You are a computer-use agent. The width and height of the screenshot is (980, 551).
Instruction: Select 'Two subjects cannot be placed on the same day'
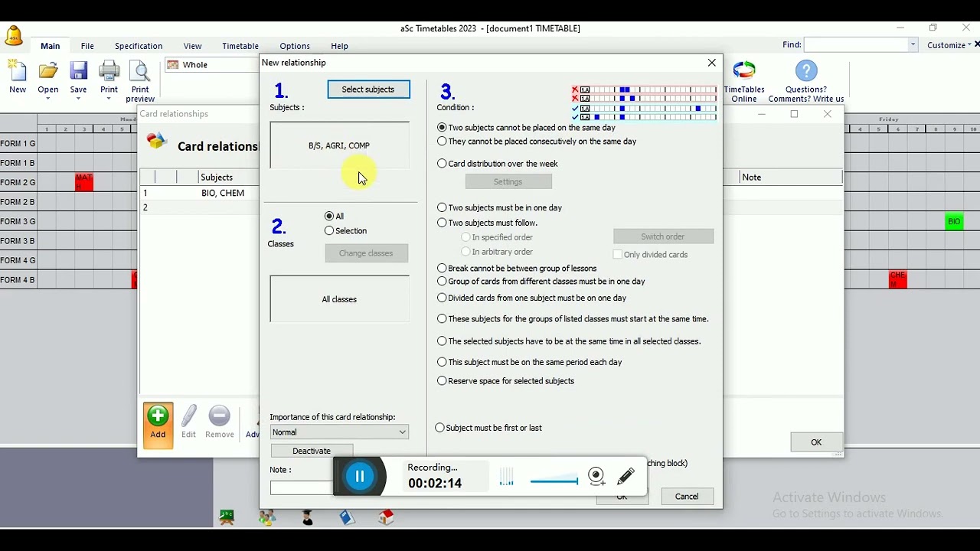point(442,128)
